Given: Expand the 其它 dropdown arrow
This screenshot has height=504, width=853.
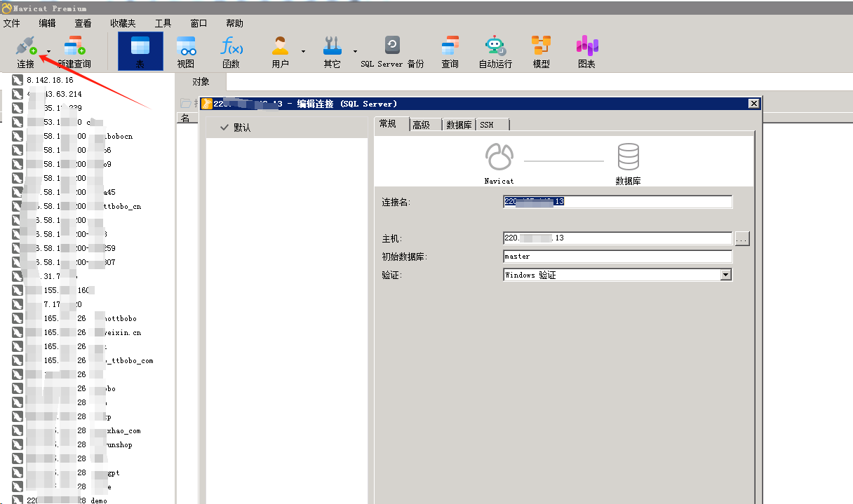Looking at the screenshot, I should click(x=355, y=51).
